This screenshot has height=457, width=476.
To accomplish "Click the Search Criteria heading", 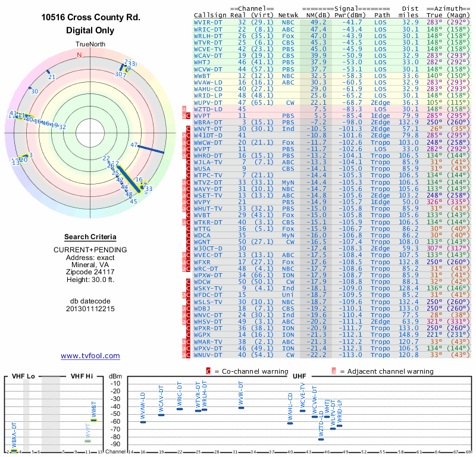I will point(90,237).
